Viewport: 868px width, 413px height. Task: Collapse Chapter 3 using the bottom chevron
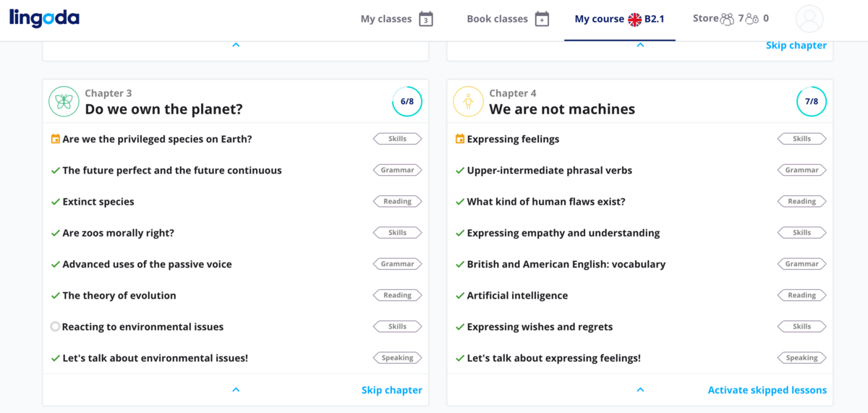coord(236,390)
